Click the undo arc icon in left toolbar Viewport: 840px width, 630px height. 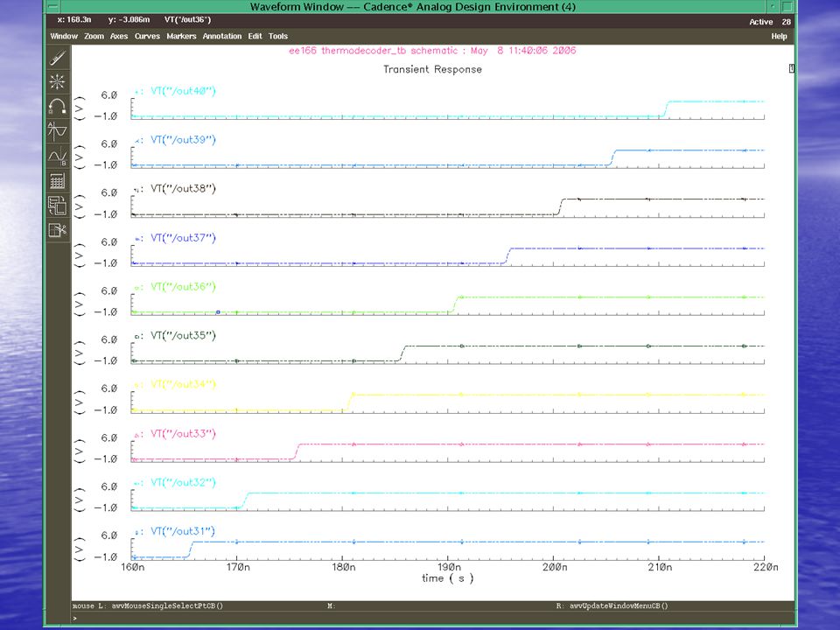58,107
